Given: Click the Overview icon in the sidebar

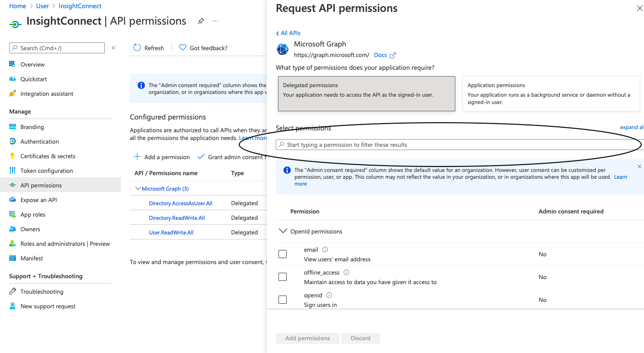Looking at the screenshot, I should tap(12, 64).
